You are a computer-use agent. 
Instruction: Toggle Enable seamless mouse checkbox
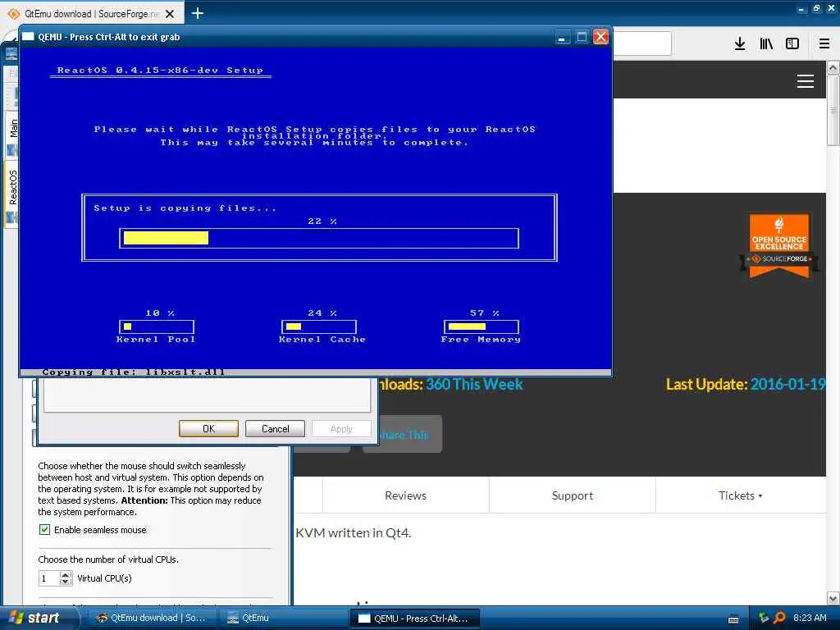[44, 530]
